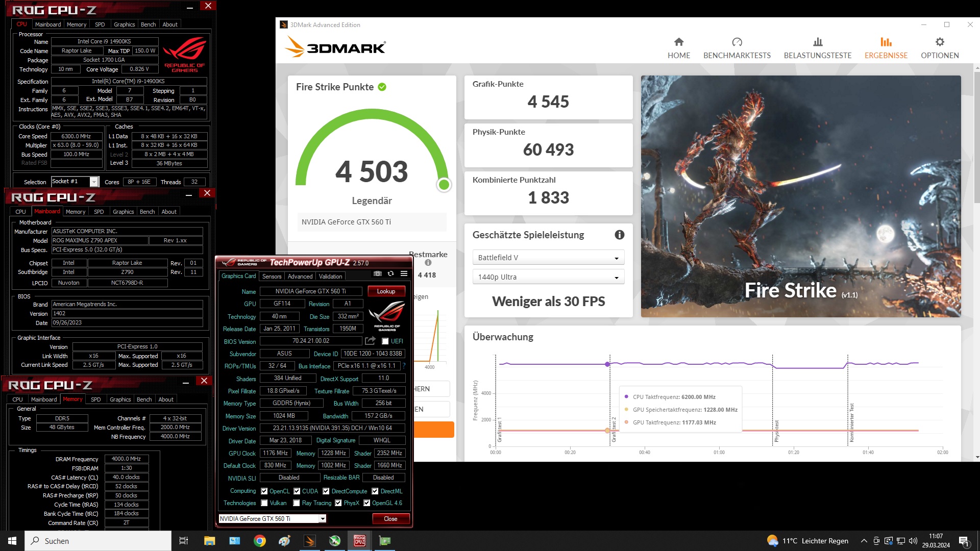Click NVIDIA GeForce GTX 560 Ti field in 3DMark
The width and height of the screenshot is (980, 551).
[372, 222]
